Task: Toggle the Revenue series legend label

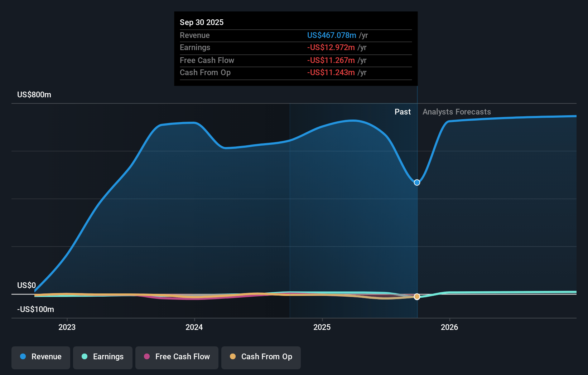Action: tap(46, 356)
